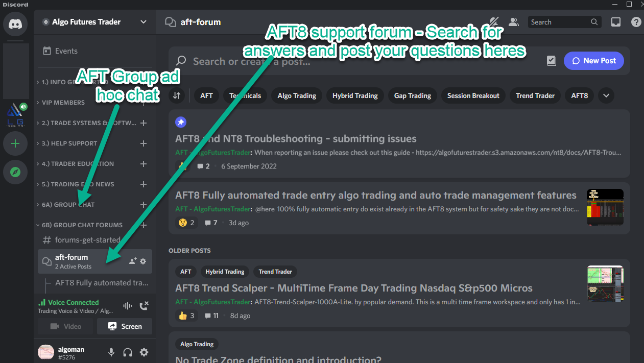Open Discord home direct messages
The width and height of the screenshot is (644, 363).
click(x=15, y=23)
